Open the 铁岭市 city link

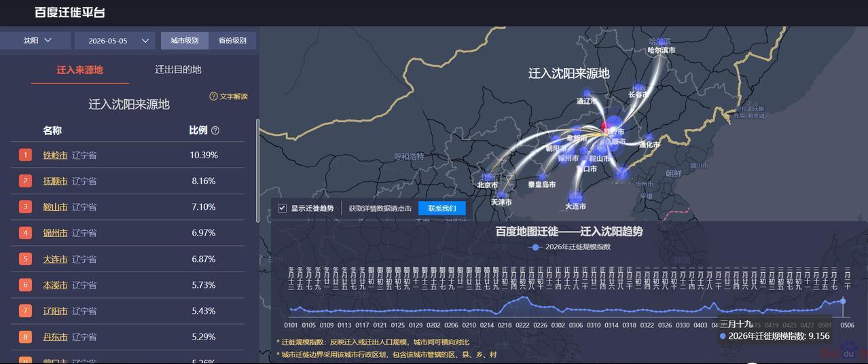point(55,155)
